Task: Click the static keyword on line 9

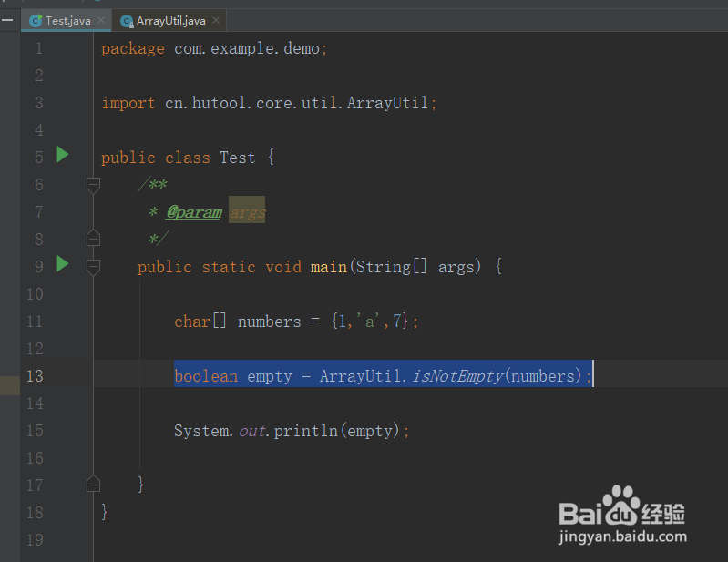Action: [x=229, y=267]
